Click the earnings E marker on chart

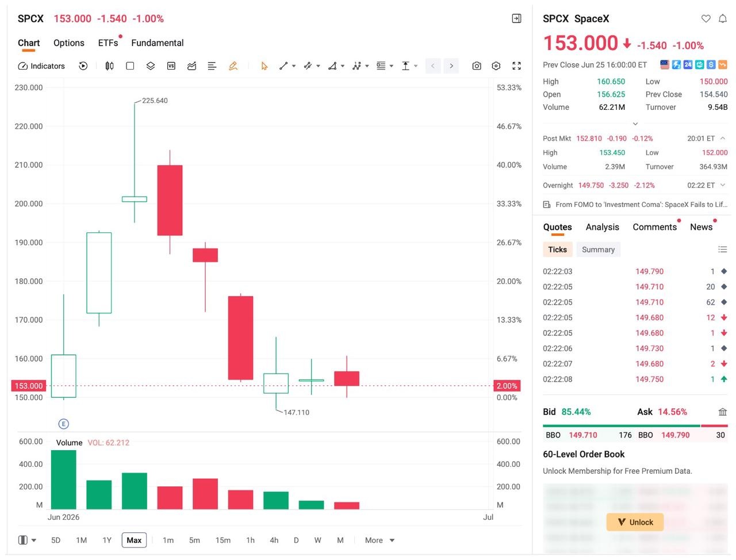pos(64,424)
